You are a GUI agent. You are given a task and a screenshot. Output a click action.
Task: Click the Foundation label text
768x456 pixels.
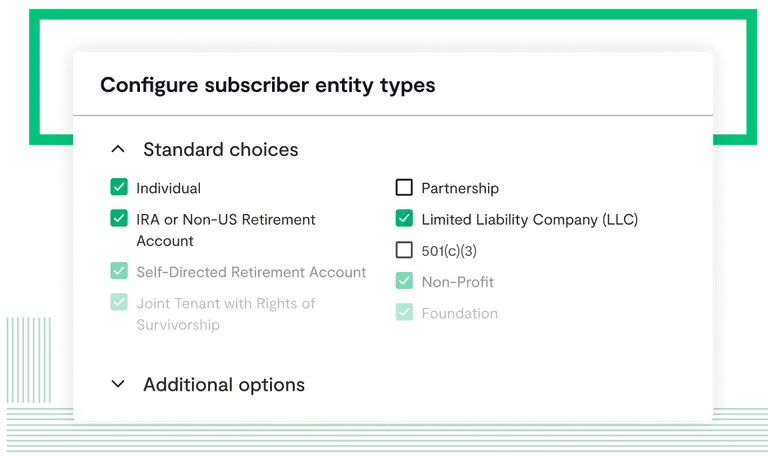[459, 313]
